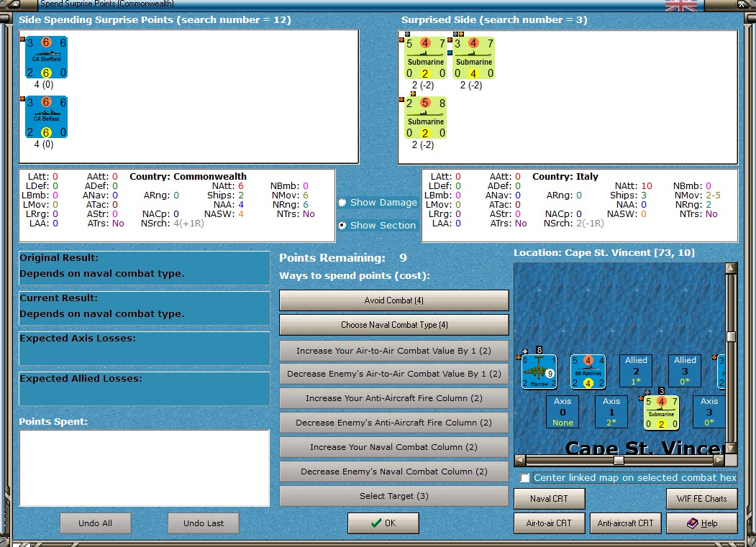Image resolution: width=756 pixels, height=547 pixels.
Task: Open the Naval CRT chart
Action: [549, 499]
